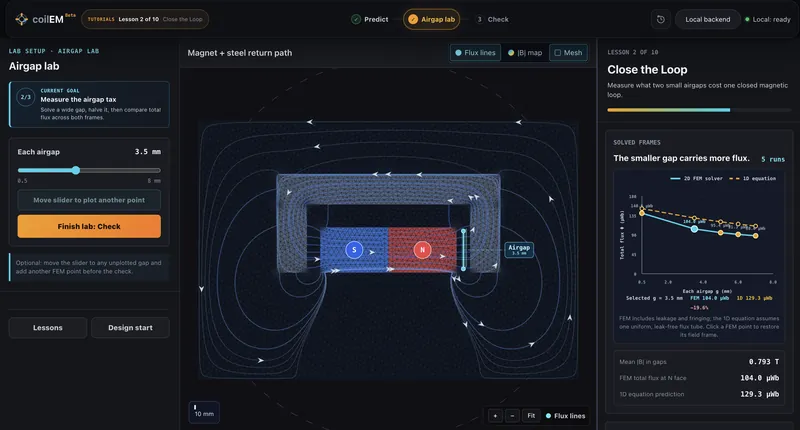Click the Local: ready status text
Image resolution: width=800 pixels, height=430 pixels.
click(771, 19)
